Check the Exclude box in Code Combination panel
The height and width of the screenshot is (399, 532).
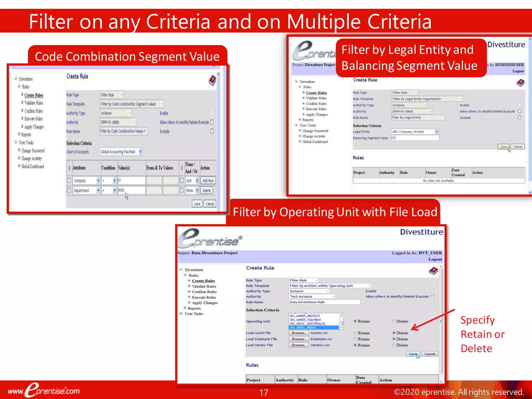pos(212,131)
